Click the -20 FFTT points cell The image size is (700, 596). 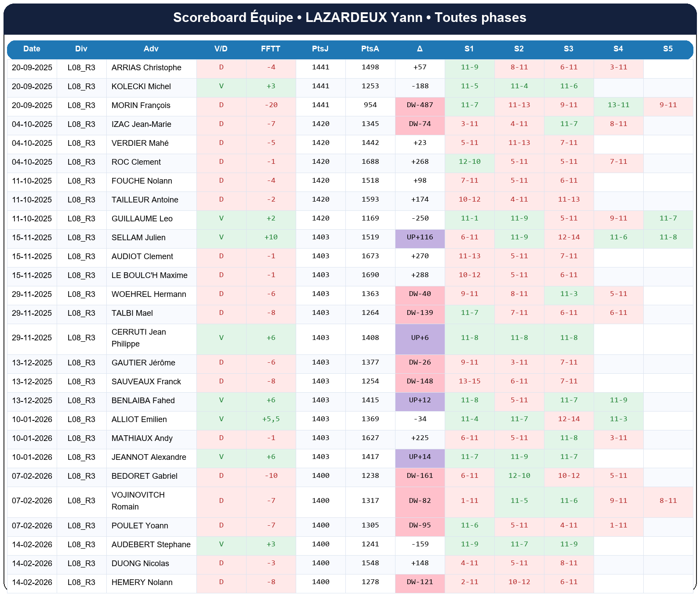coord(271,105)
